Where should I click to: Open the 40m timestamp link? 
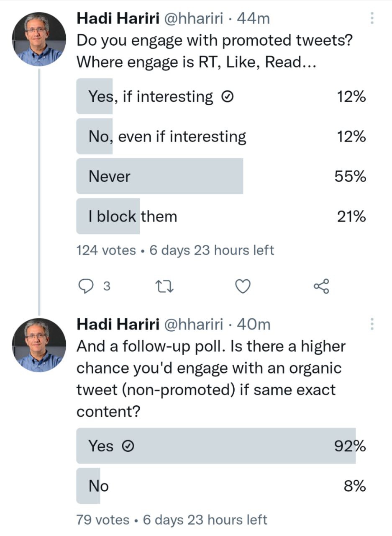click(254, 324)
